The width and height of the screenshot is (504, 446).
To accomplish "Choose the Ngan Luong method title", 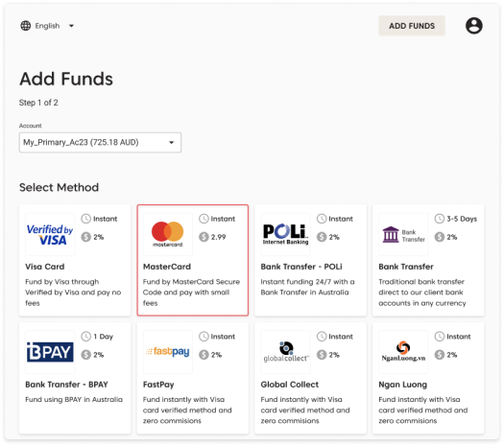I will pyautogui.click(x=403, y=385).
